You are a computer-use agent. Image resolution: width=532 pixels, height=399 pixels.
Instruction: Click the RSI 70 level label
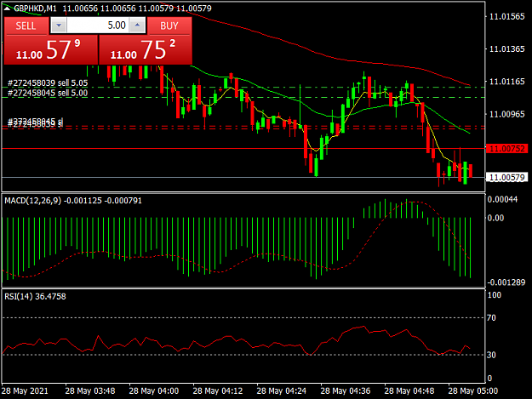(x=491, y=317)
